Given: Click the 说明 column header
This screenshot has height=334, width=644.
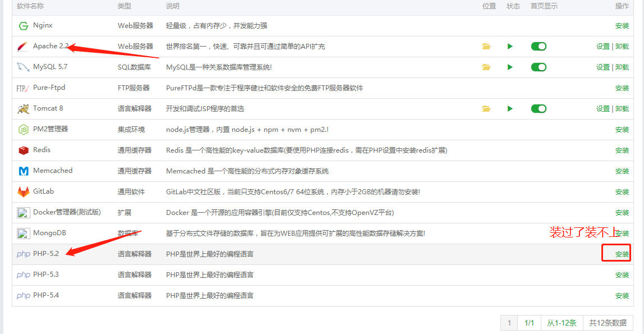Looking at the screenshot, I should click(x=173, y=6).
